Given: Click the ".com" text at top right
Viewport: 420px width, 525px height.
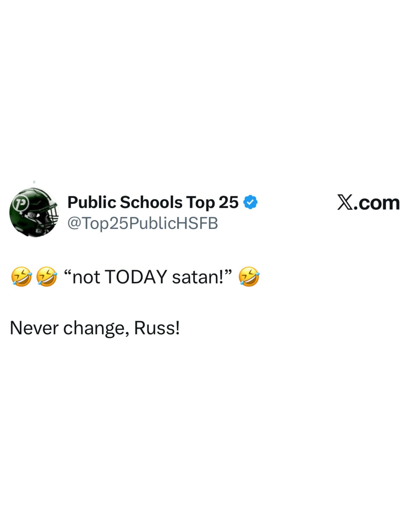Looking at the screenshot, I should 376,203.
